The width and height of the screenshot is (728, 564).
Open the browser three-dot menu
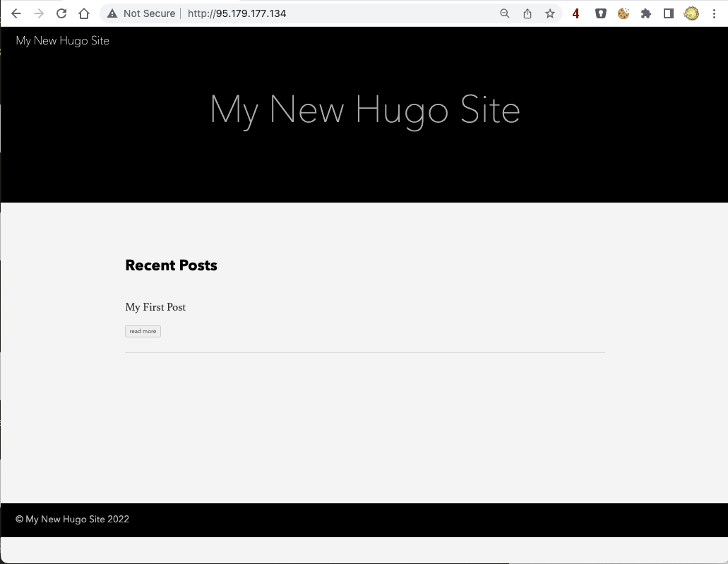(714, 13)
